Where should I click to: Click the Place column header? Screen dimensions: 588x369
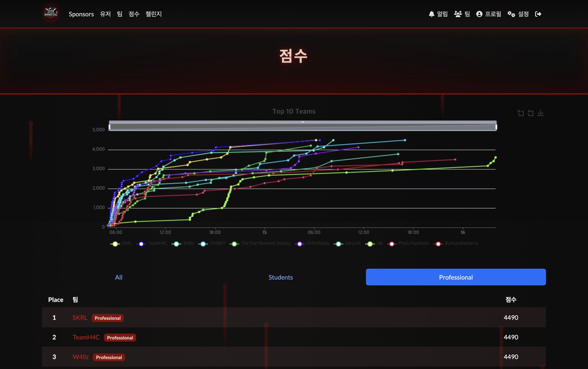tap(56, 299)
